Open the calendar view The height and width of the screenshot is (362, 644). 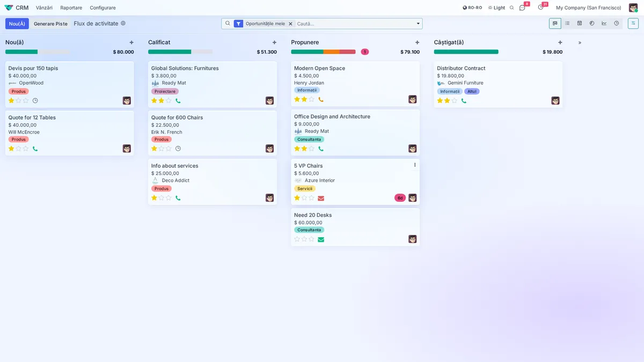tap(580, 23)
